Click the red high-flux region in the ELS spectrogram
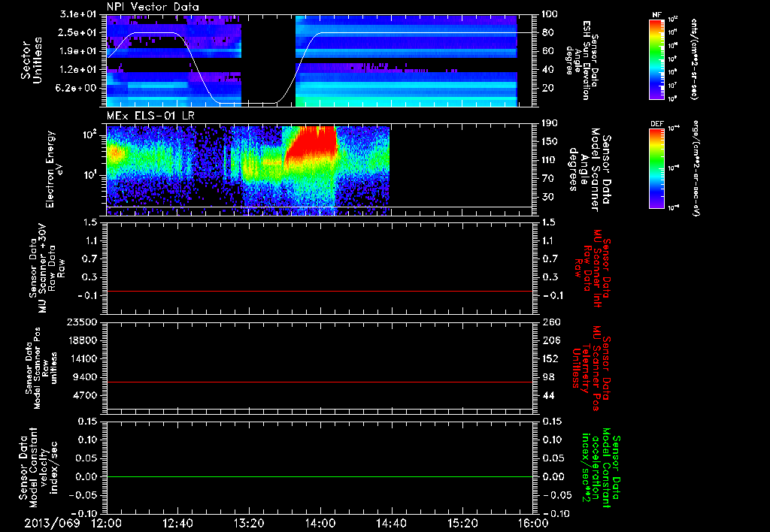Viewport: 770px width, 532px height. click(314, 142)
